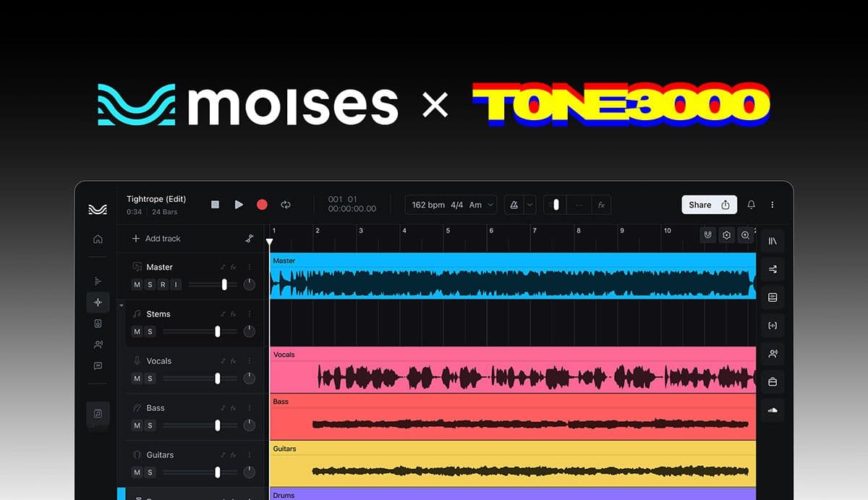Open the shuffle arrows icon in right sidebar
Screen dimensions: 868x500
pyautogui.click(x=773, y=269)
